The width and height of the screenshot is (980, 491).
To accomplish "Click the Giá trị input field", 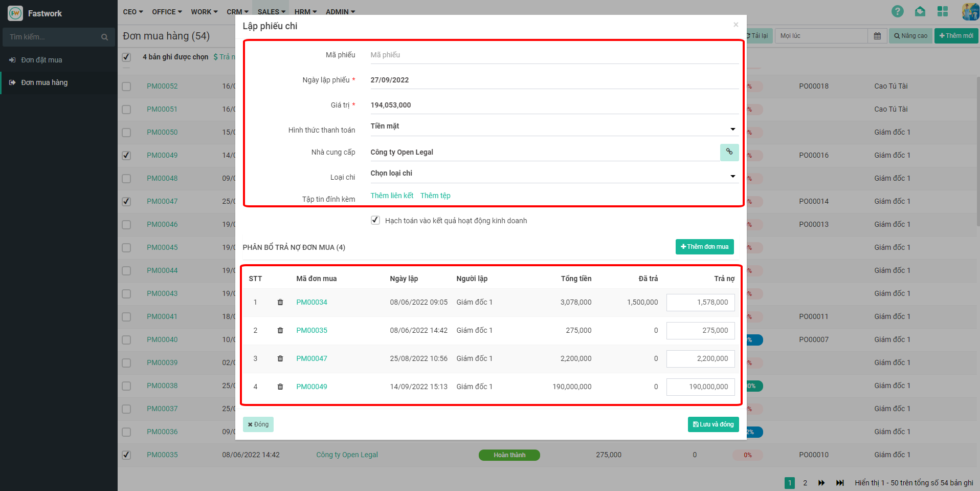I will tap(552, 105).
